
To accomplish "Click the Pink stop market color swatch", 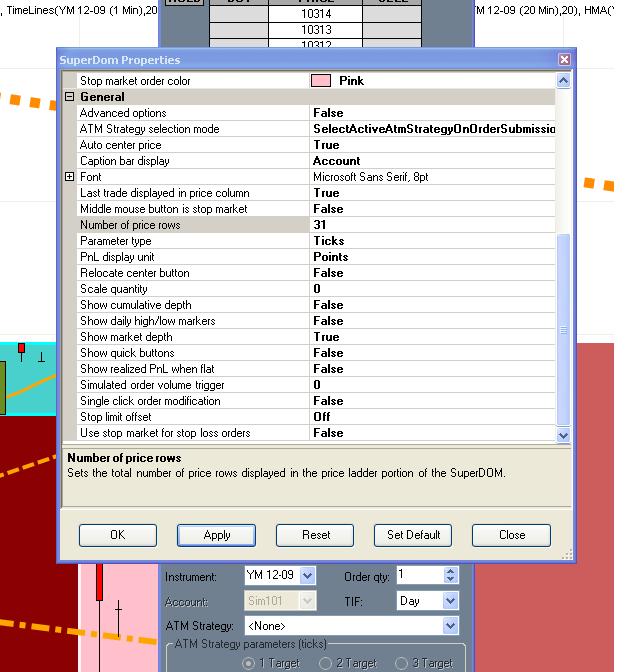I will [x=321, y=81].
